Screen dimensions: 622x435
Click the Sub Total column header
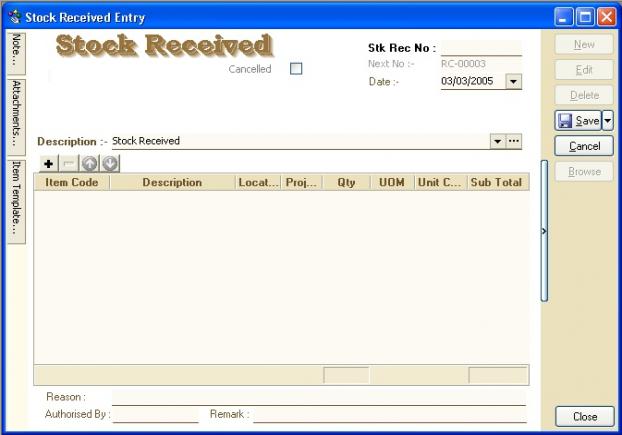[498, 182]
